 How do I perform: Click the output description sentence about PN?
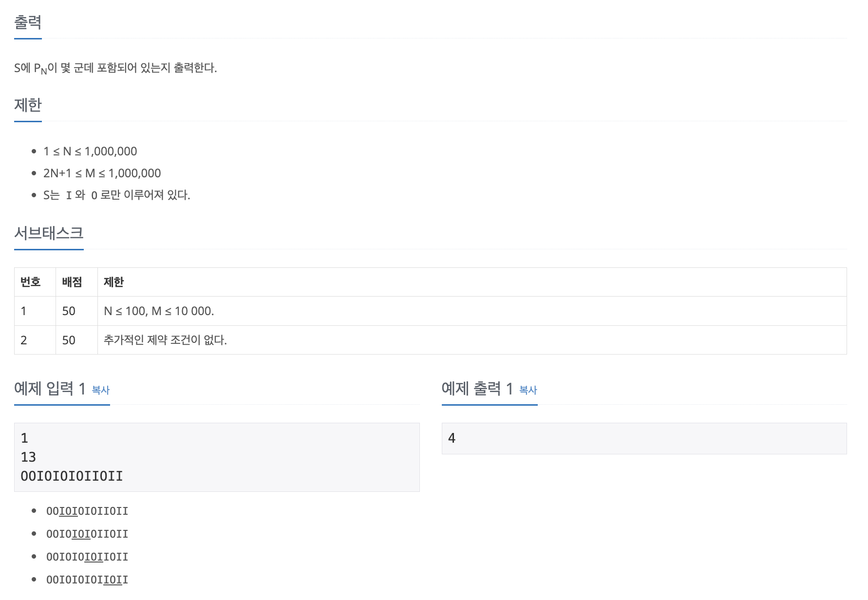click(x=115, y=68)
